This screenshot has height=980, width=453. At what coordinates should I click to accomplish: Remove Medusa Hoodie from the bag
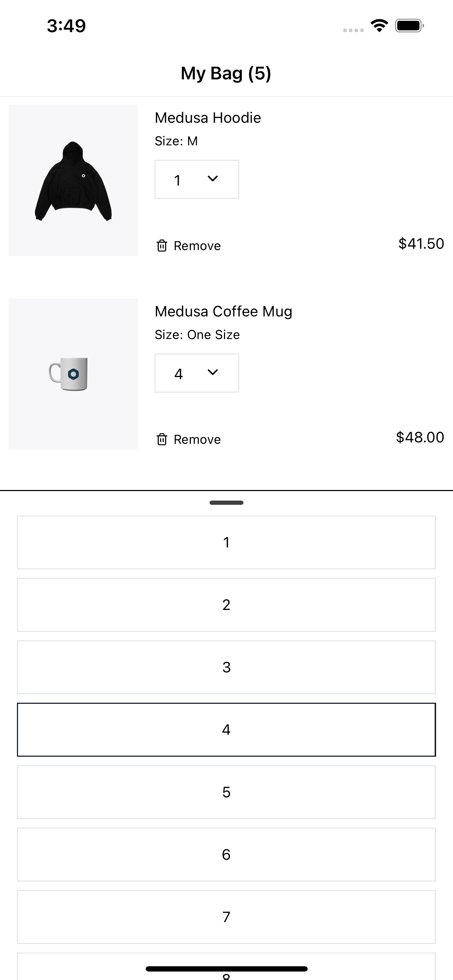pyautogui.click(x=197, y=246)
